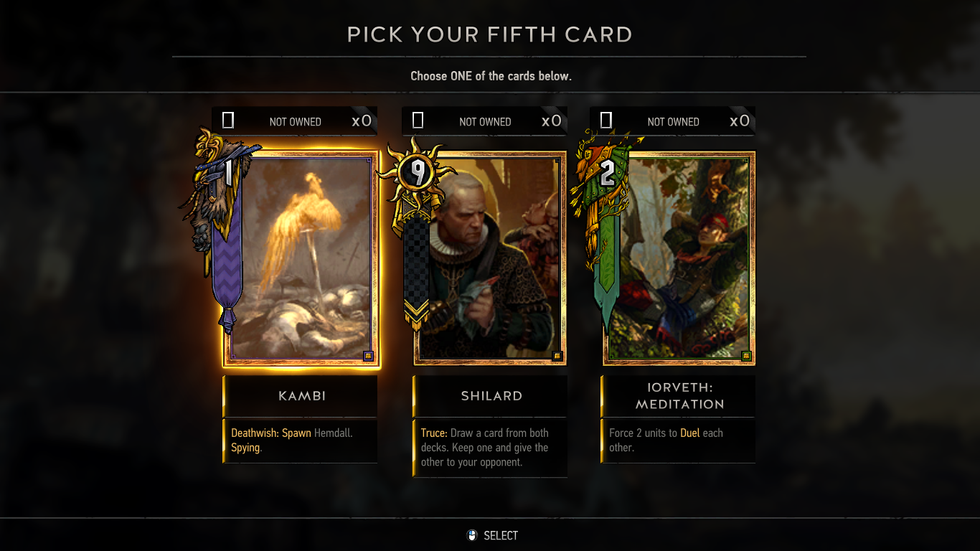
Task: Click the card icon above Kambi
Action: click(x=228, y=121)
